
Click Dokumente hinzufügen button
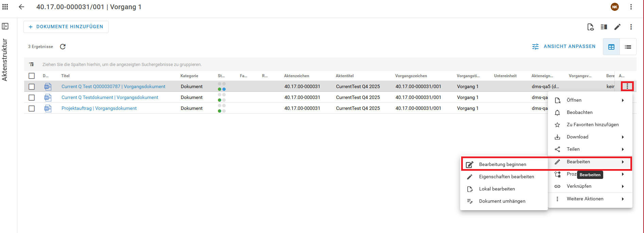(66, 27)
